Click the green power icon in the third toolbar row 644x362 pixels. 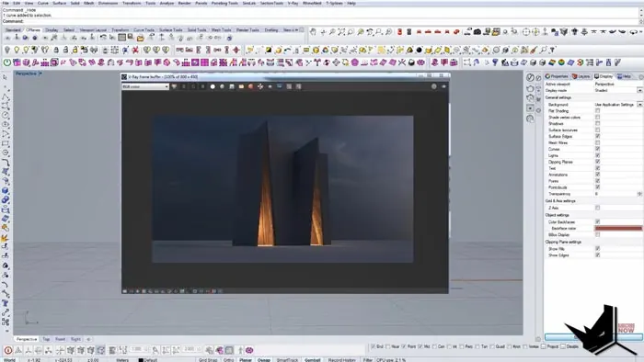click(7, 62)
